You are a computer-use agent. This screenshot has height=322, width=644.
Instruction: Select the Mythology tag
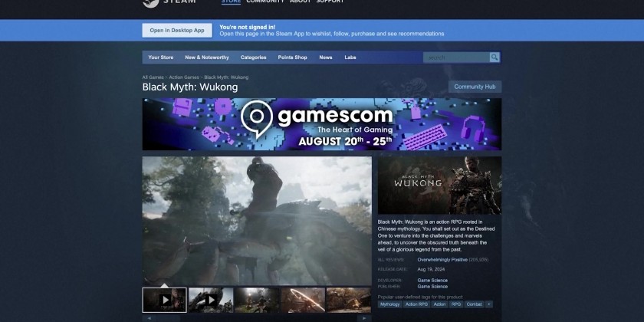click(389, 304)
